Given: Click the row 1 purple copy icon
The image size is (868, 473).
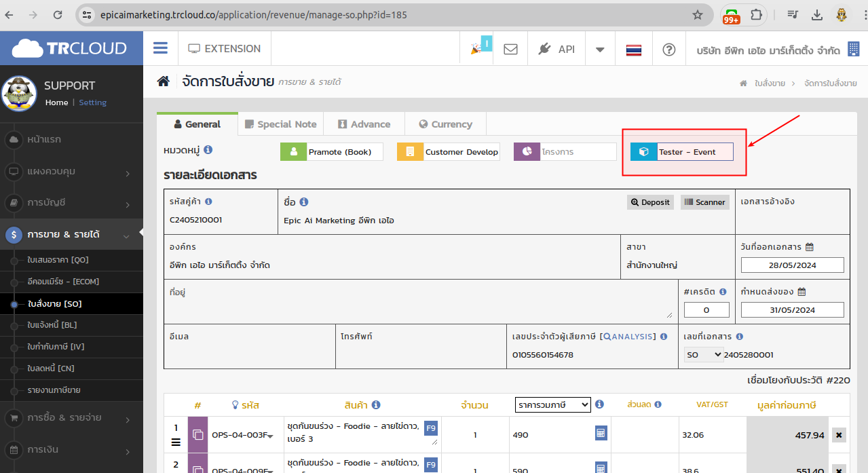Looking at the screenshot, I should point(199,435).
